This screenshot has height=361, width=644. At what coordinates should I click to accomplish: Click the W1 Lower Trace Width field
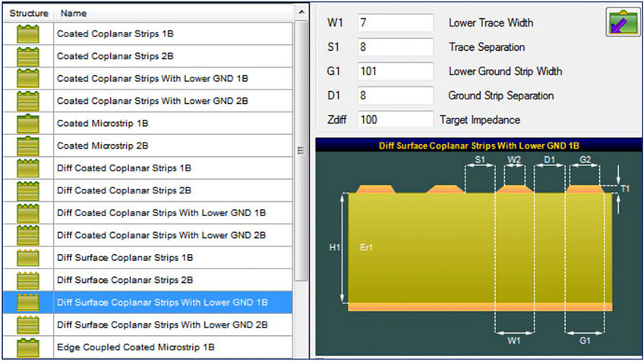point(395,23)
